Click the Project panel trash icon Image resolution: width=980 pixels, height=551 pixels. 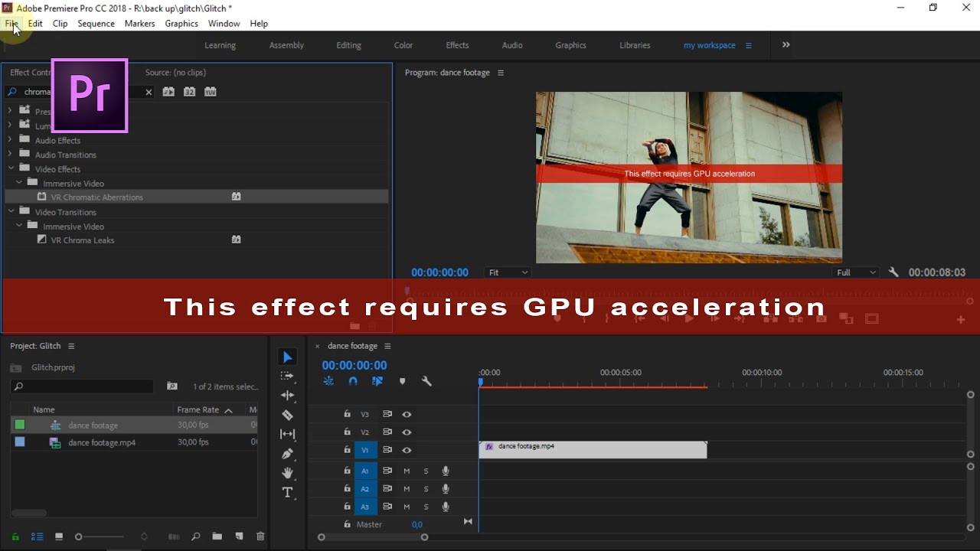(x=260, y=537)
